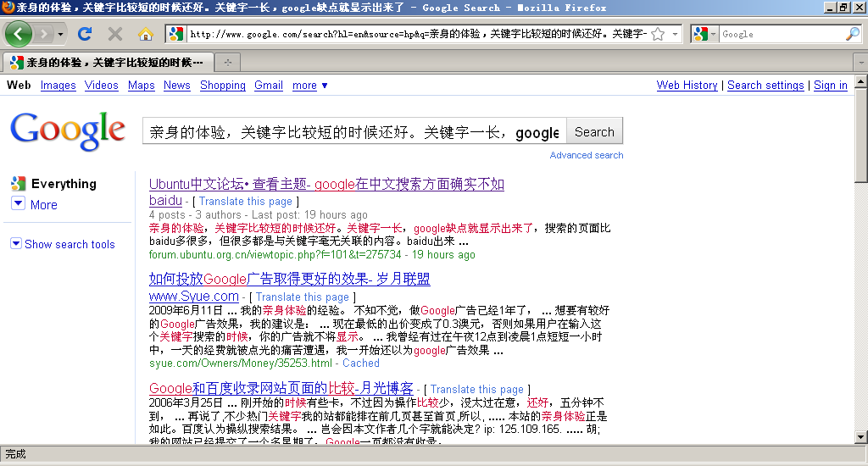868x466 pixels.
Task: Click the scrollbar down arrow
Action: [x=861, y=436]
